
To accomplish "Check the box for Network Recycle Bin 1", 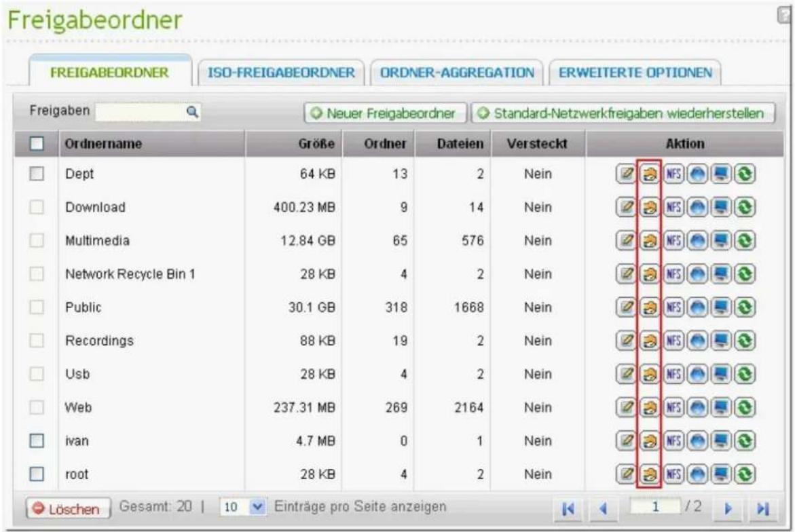I will coord(37,274).
